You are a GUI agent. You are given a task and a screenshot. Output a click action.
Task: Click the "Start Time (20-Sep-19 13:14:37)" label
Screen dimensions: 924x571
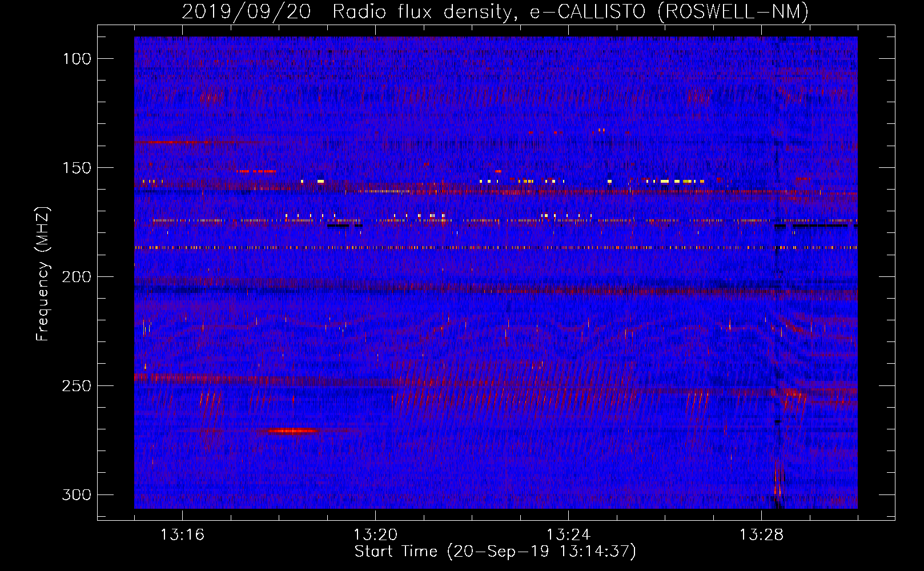pos(495,552)
